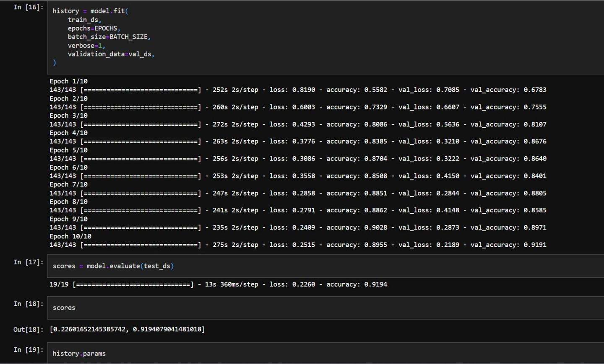
Task: Click 'verbose=1,' code line
Action: tap(86, 46)
